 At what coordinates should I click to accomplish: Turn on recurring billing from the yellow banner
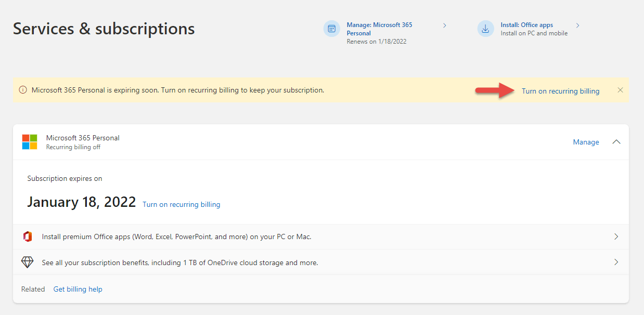(x=560, y=90)
